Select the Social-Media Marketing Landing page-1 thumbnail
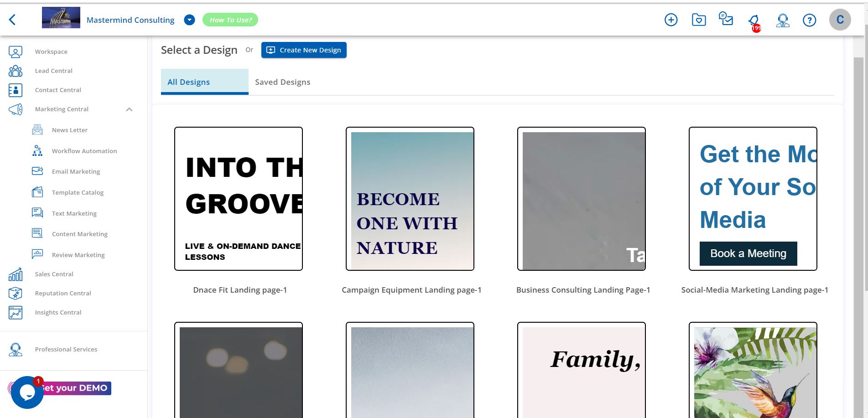This screenshot has height=418, width=868. pos(753,199)
